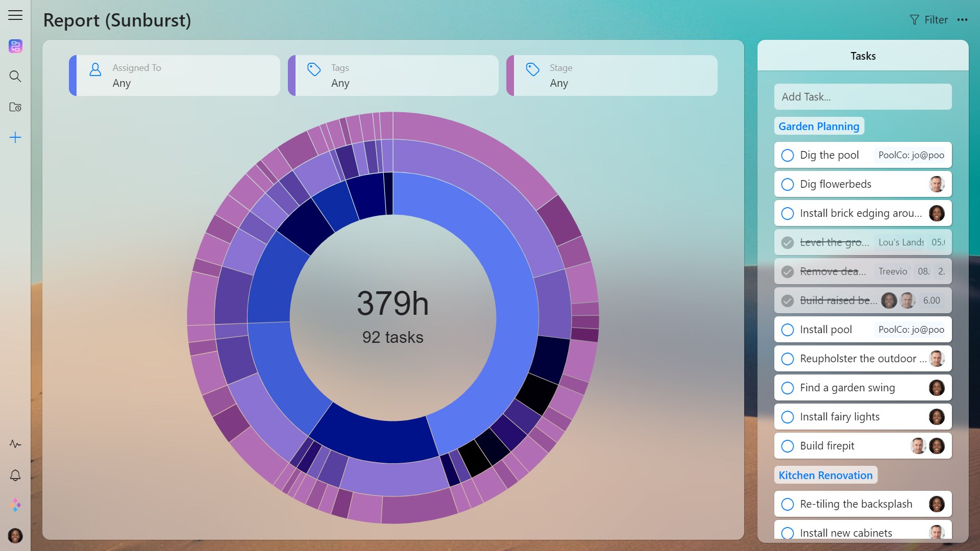Open the hamburger navigation menu

pos(15,15)
